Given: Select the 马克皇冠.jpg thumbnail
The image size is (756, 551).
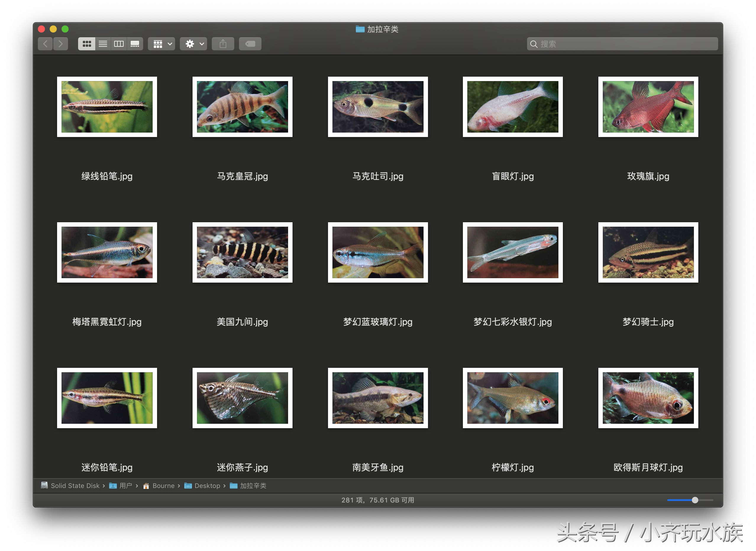Looking at the screenshot, I should coord(242,107).
